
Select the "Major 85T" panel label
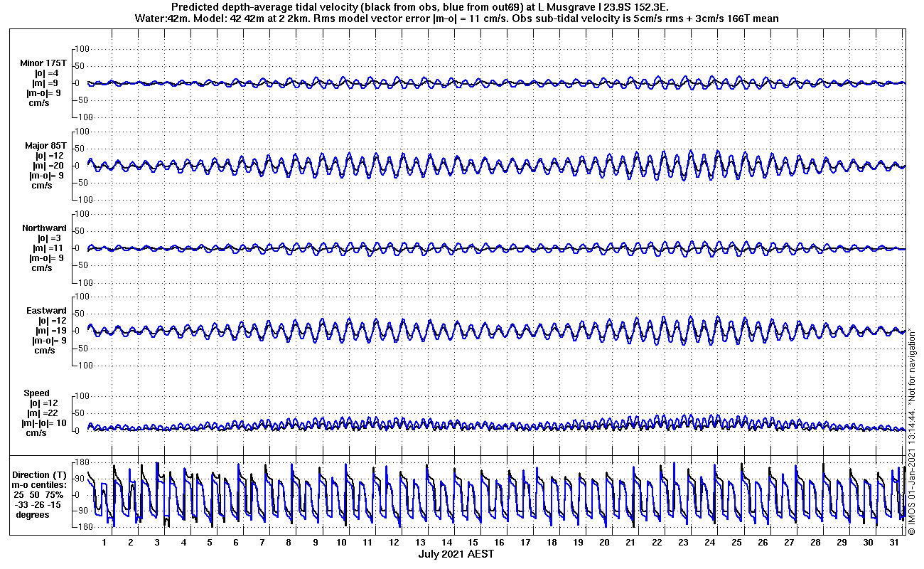45,146
